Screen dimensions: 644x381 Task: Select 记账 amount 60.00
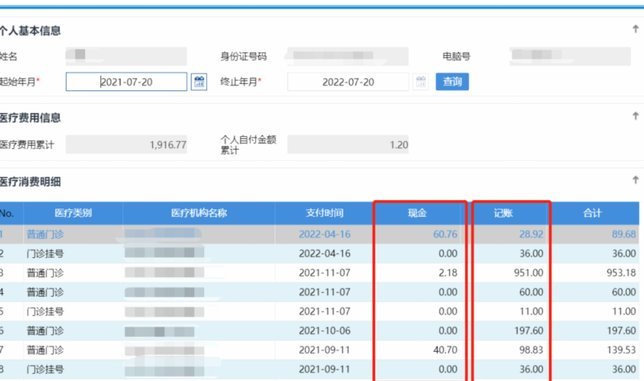click(531, 292)
